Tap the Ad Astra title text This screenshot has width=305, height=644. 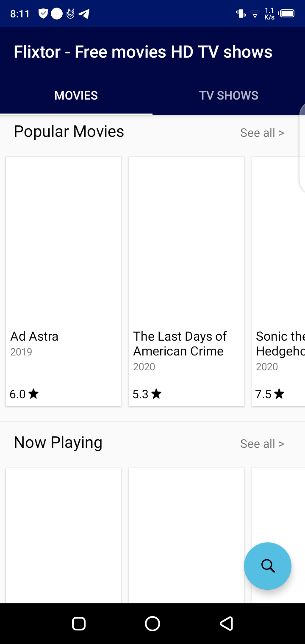click(x=34, y=336)
